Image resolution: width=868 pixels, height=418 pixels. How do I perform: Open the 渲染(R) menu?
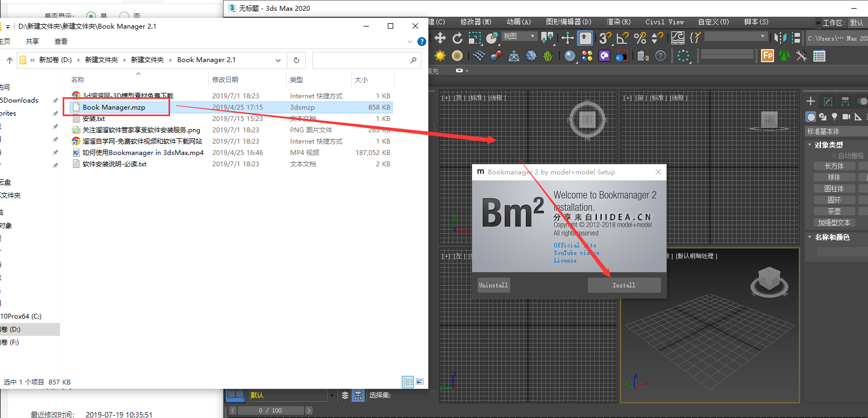[x=618, y=22]
